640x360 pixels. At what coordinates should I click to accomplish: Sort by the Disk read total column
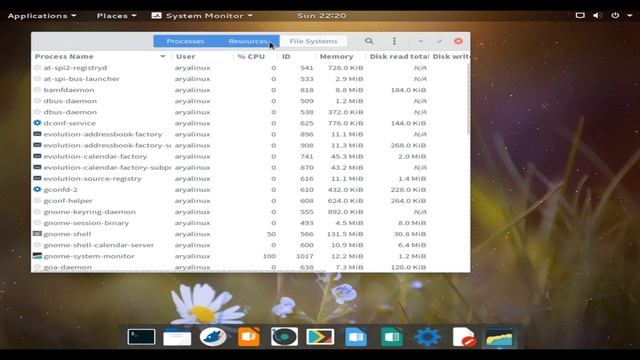pyautogui.click(x=398, y=56)
